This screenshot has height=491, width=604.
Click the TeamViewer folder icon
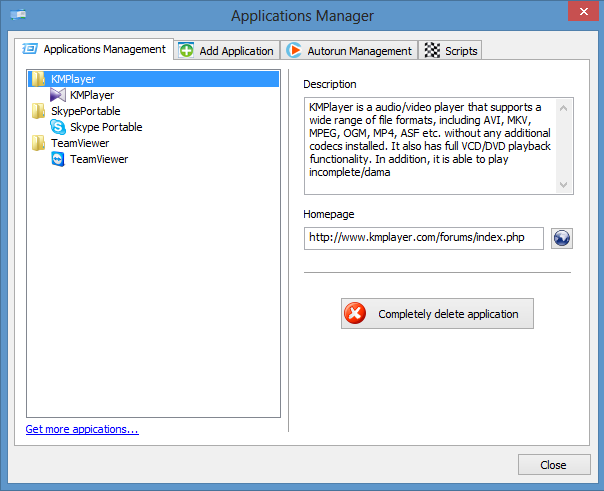point(38,143)
